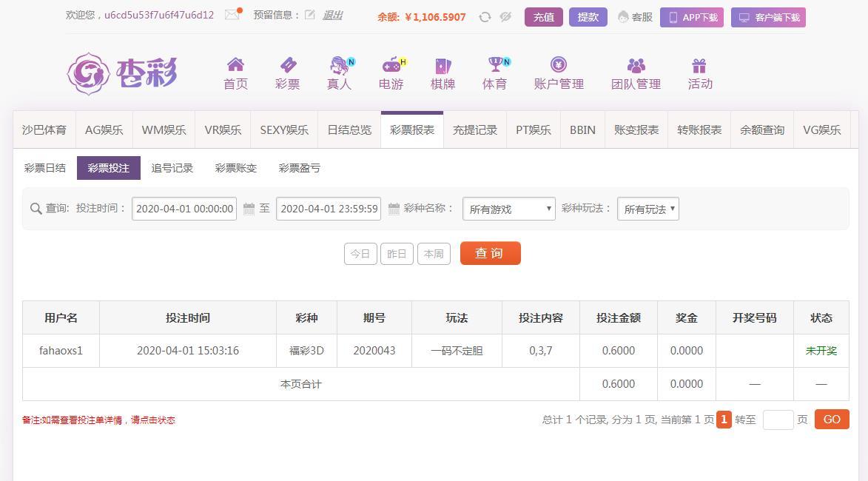Image resolution: width=868 pixels, height=481 pixels.
Task: Expand 彩种玩法 所有玩法 dropdown
Action: click(647, 209)
